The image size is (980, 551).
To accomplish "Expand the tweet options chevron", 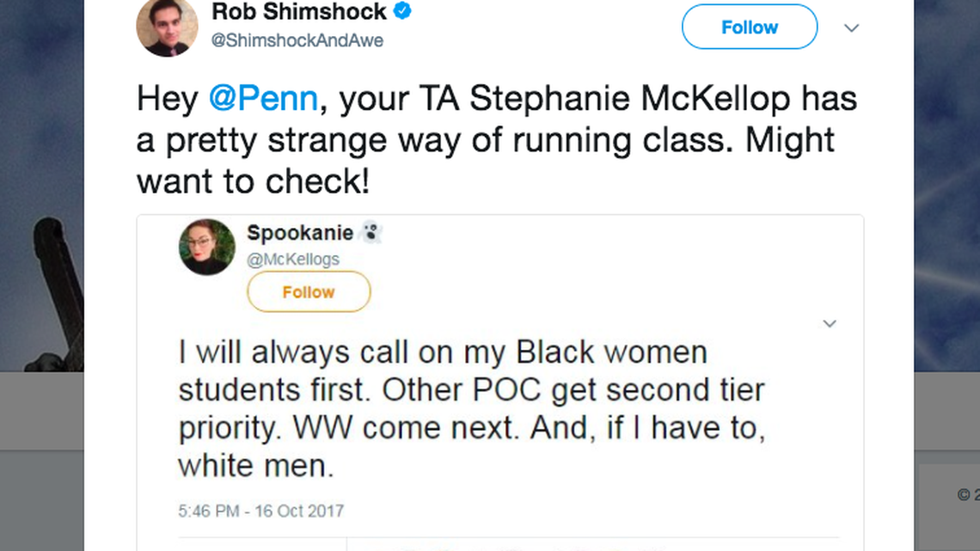I will point(851,28).
